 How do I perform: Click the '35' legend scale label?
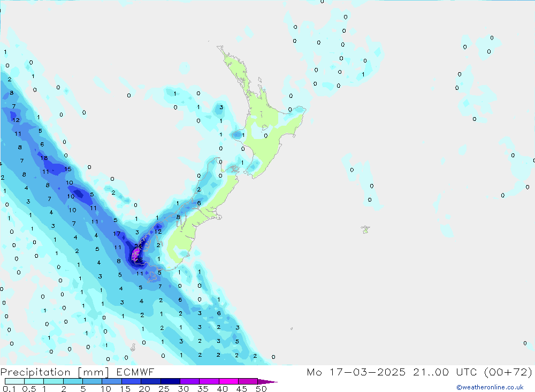(203, 389)
